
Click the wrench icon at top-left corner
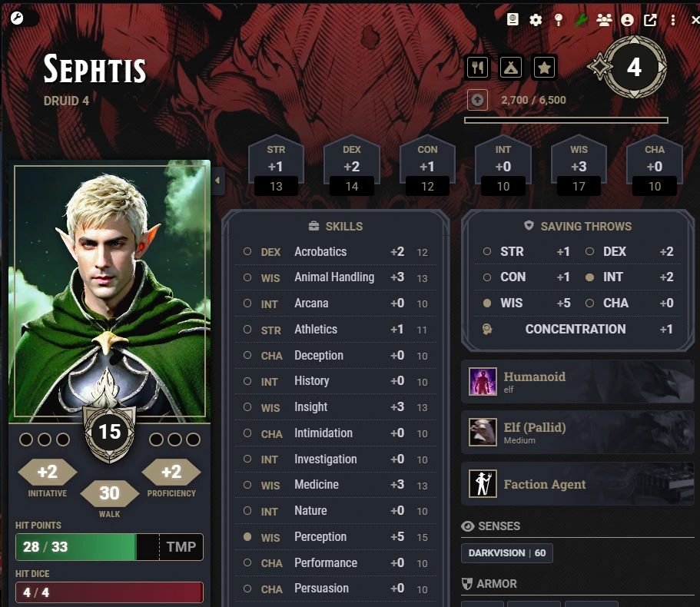click(17, 18)
